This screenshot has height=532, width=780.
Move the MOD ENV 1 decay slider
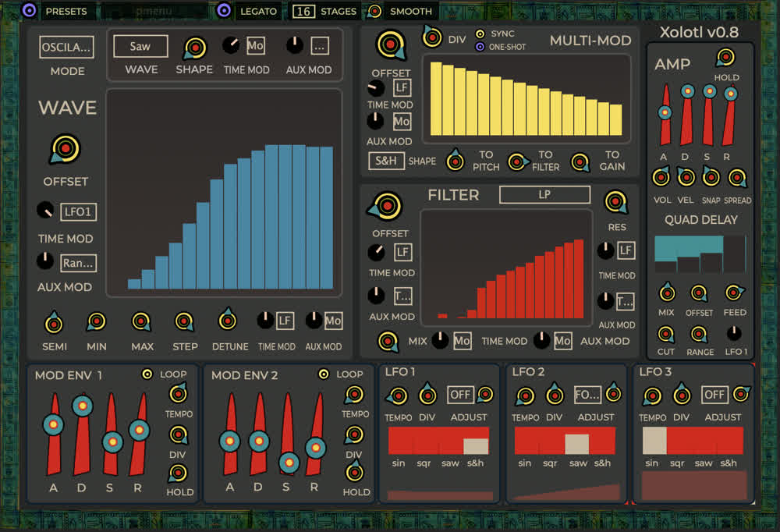pos(83,406)
